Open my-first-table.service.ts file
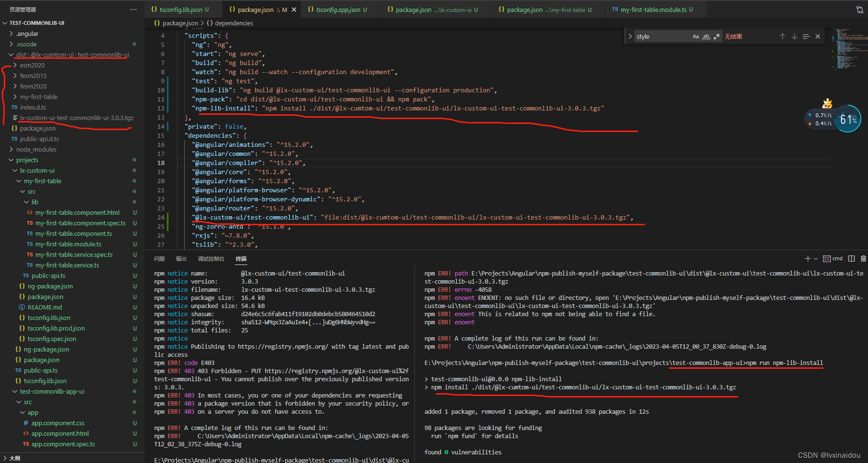Image resolution: width=868 pixels, height=463 pixels. [67, 265]
